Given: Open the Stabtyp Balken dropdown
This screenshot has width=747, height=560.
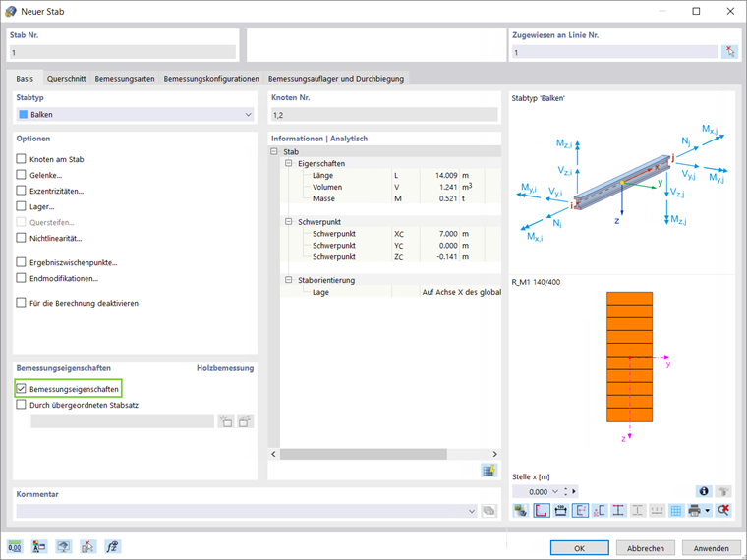Looking at the screenshot, I should [135, 114].
